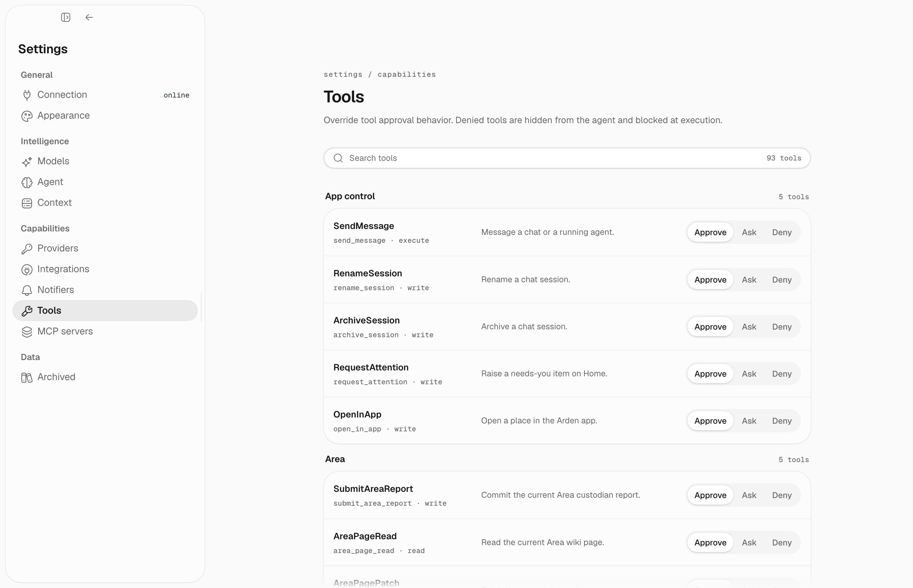
Task: Click the '93 tools' counter
Action: [784, 158]
